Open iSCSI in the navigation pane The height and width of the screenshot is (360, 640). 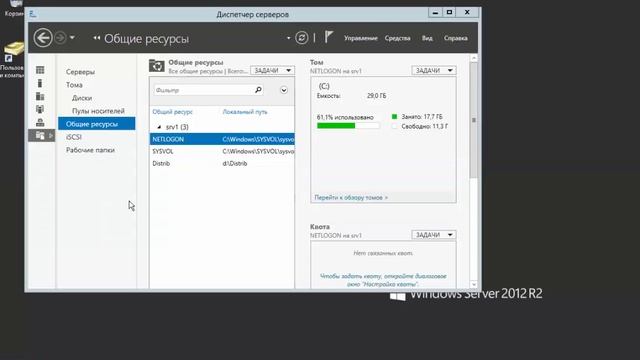pos(74,137)
